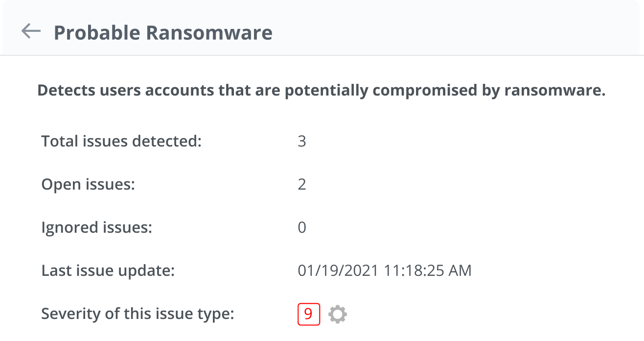Open severity settings via the gear icon
The height and width of the screenshot is (341, 644).
(338, 314)
